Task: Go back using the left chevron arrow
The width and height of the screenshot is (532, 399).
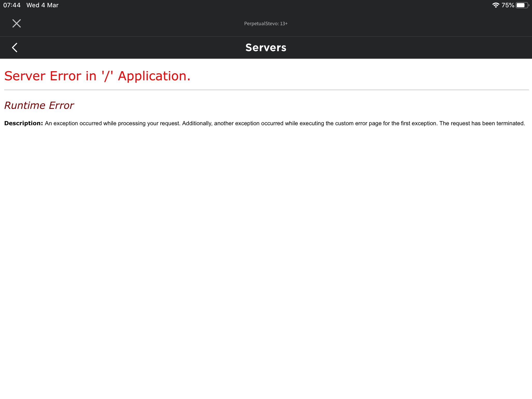Action: point(15,48)
